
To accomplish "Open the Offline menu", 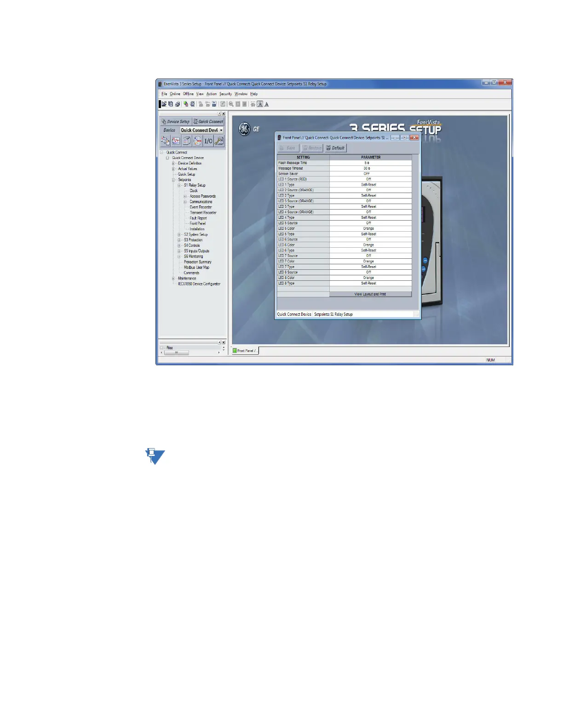I will click(188, 94).
